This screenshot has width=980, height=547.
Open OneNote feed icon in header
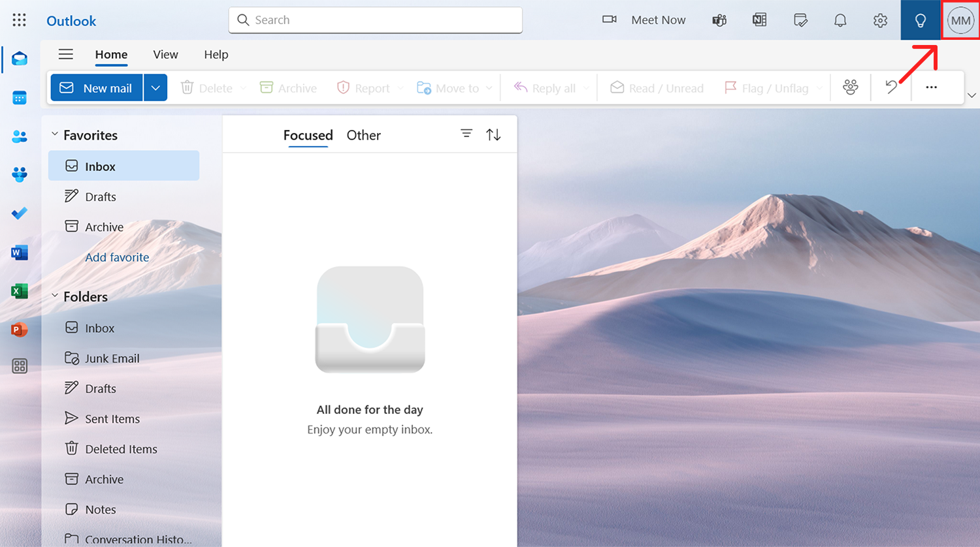click(x=759, y=20)
